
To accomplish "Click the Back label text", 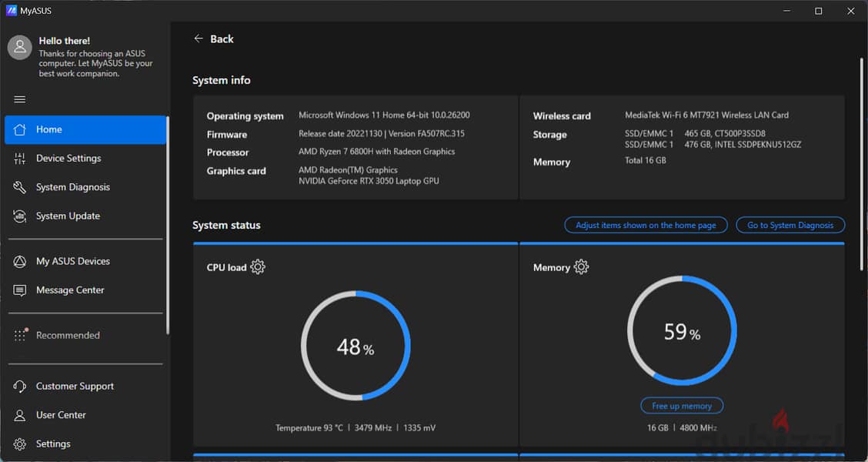I will pos(222,38).
